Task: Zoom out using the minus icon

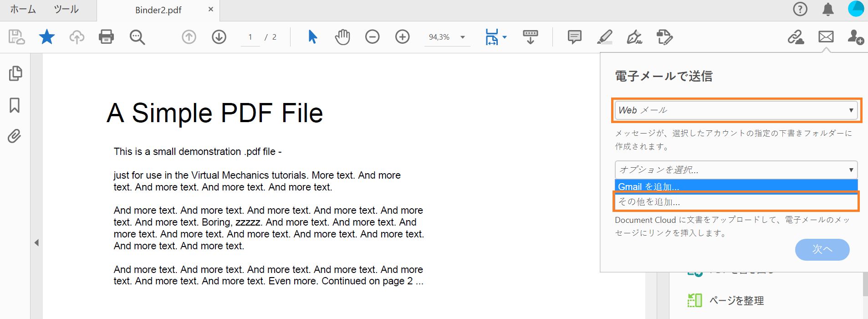Action: 372,37
